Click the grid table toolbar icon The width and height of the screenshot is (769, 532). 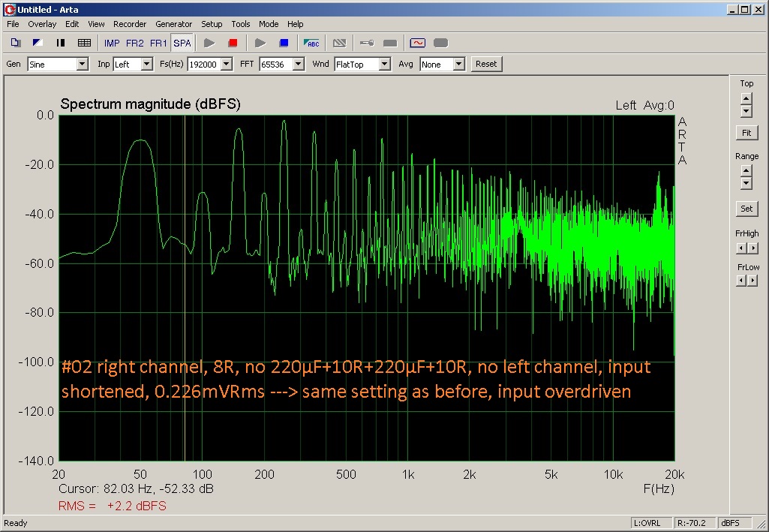(84, 44)
